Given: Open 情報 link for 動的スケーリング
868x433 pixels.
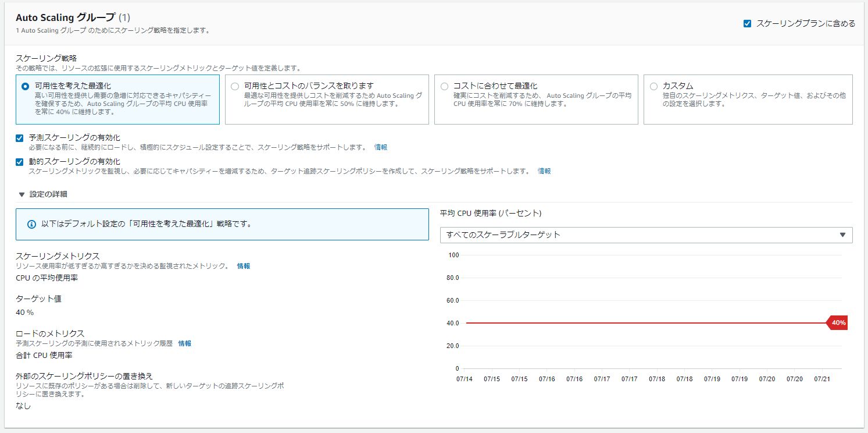Looking at the screenshot, I should click(544, 171).
